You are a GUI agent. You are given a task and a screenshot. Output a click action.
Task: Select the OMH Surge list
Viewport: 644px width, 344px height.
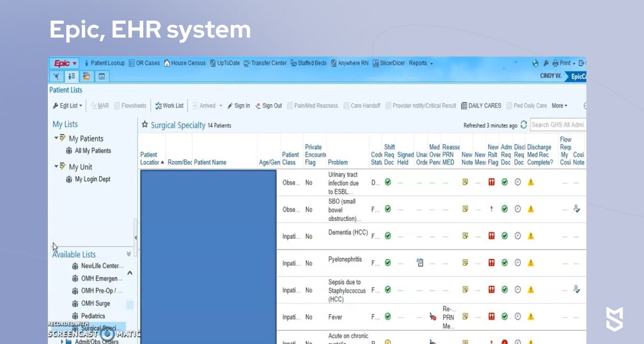pos(91,303)
